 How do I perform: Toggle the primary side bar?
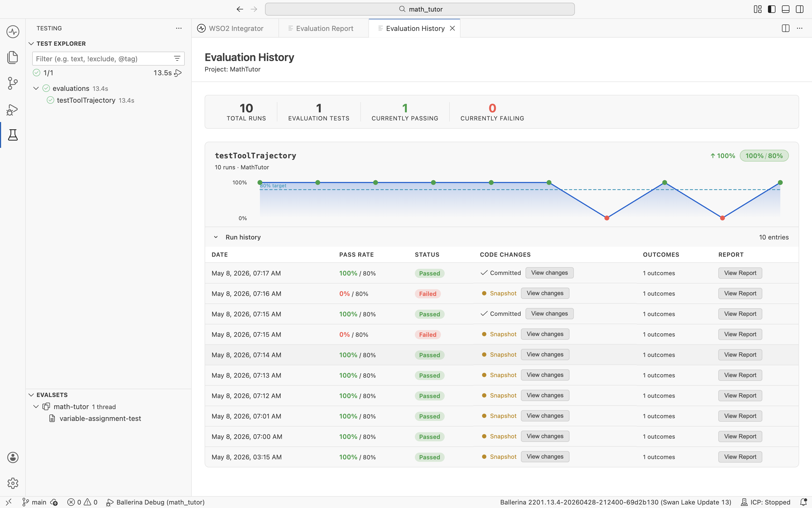coord(772,9)
